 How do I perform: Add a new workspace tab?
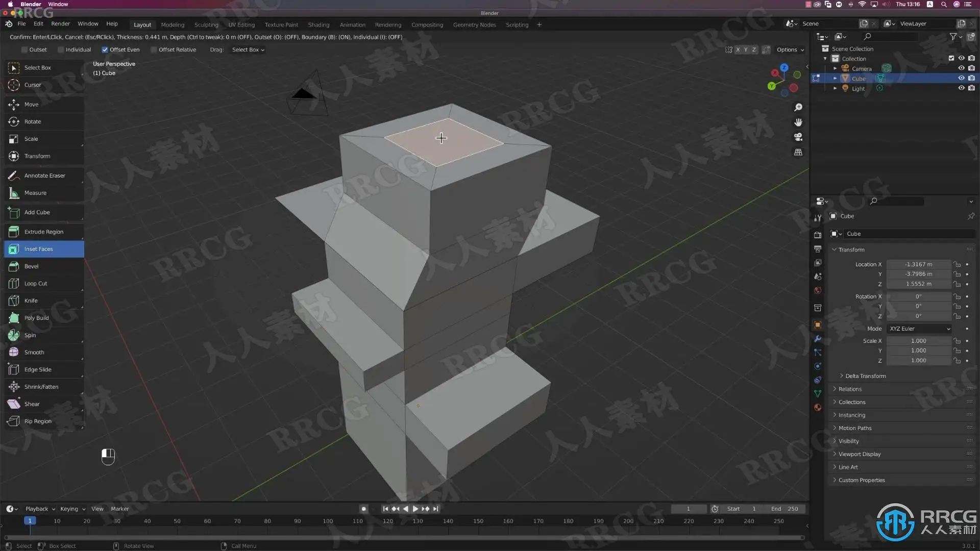click(539, 25)
